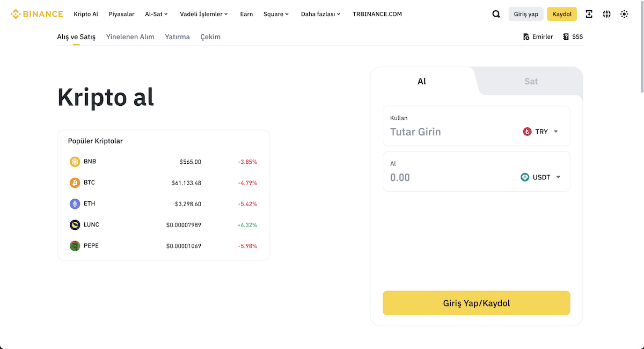Open the TRY currency dropdown
644x349 pixels.
coord(557,131)
